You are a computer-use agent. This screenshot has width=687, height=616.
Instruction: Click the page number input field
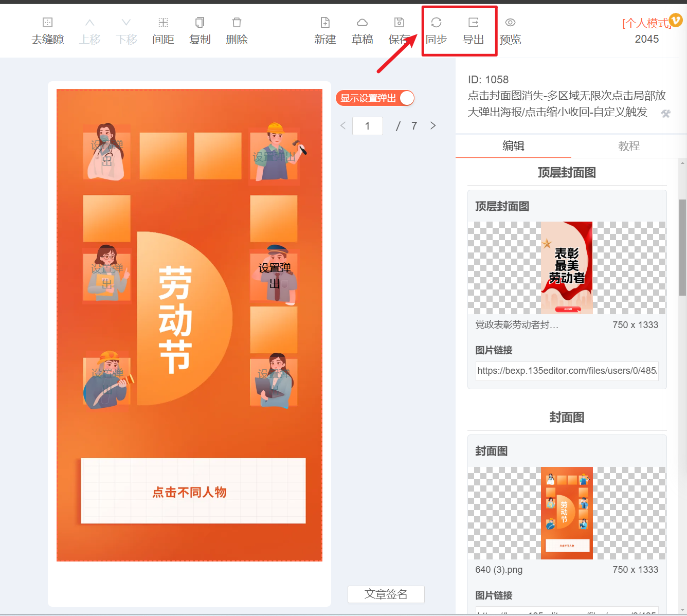368,126
